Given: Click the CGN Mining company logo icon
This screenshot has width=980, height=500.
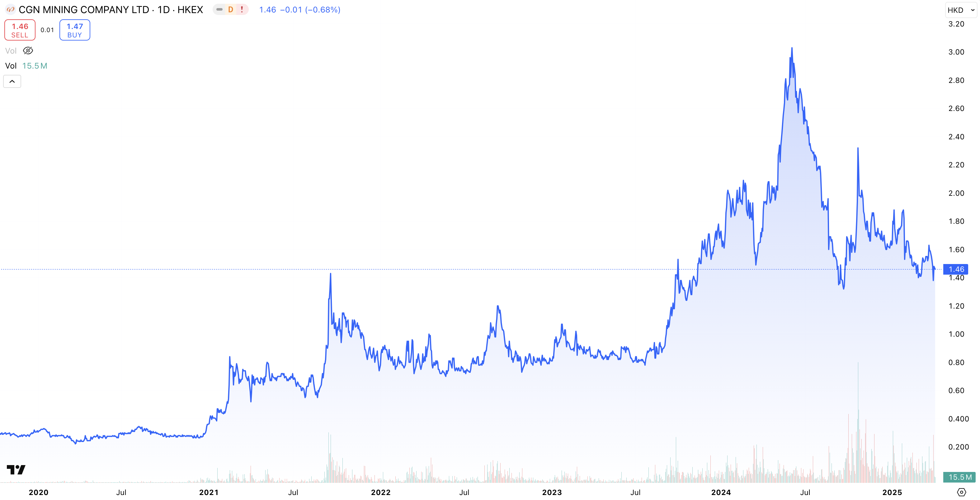Looking at the screenshot, I should coord(10,10).
